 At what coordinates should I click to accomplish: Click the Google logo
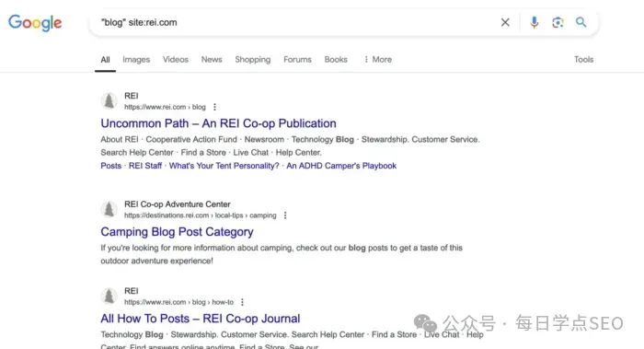(35, 23)
